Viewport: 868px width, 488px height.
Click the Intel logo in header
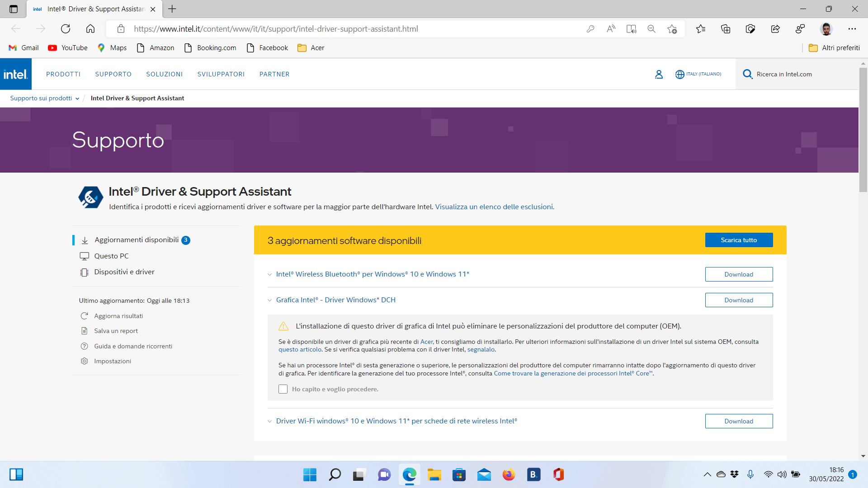point(16,74)
